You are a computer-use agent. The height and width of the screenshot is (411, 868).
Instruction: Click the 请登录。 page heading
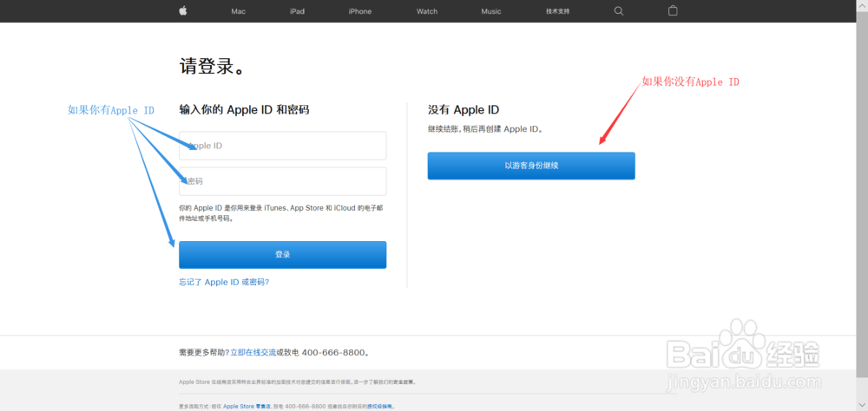tap(212, 68)
